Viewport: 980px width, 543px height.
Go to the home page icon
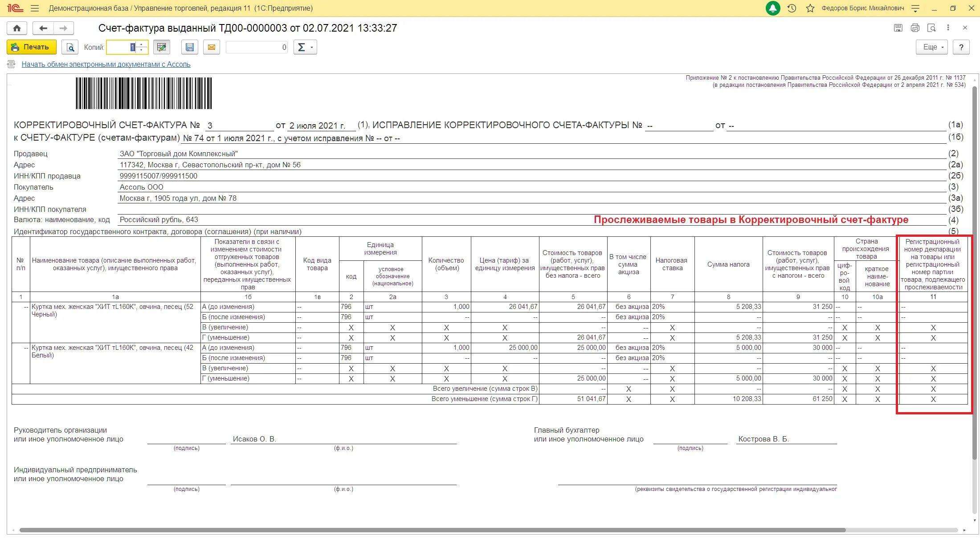[x=17, y=28]
